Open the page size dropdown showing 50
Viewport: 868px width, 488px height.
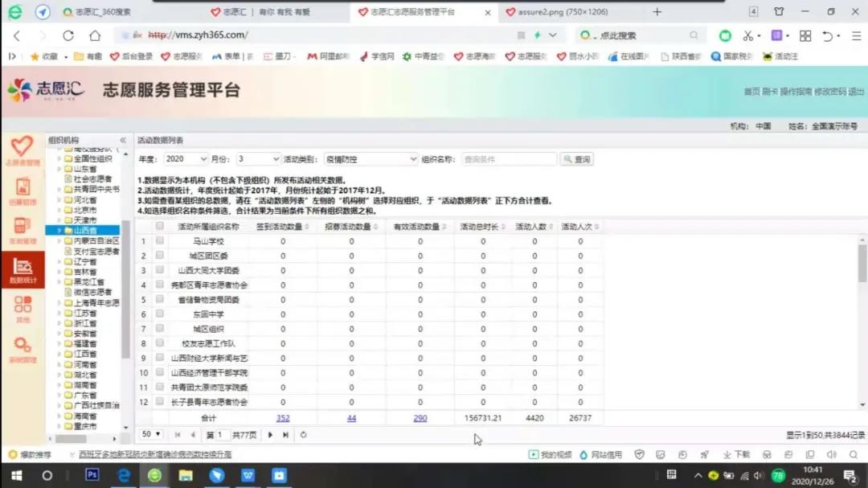tap(151, 434)
